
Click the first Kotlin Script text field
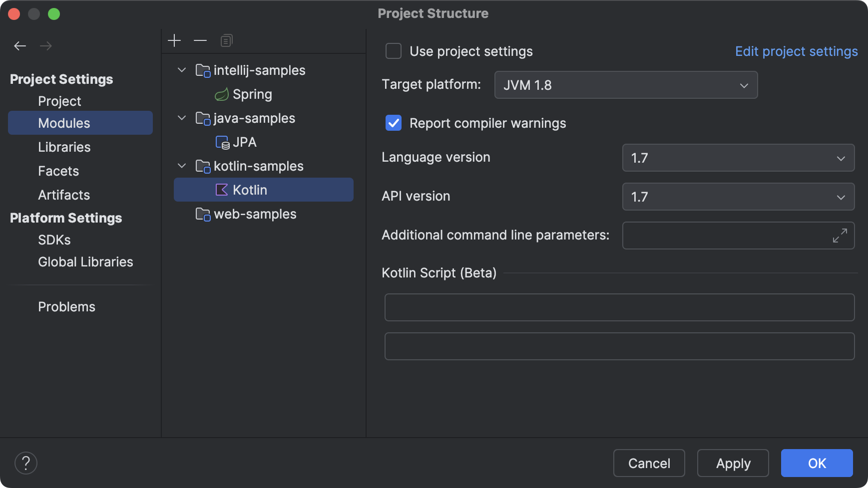pos(619,307)
